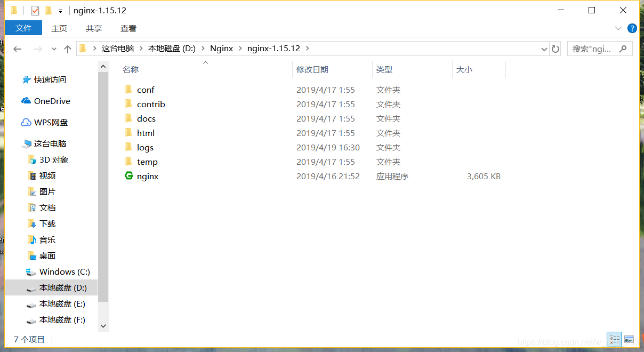
Task: Click the Properties checkmark quick access icon
Action: point(35,11)
